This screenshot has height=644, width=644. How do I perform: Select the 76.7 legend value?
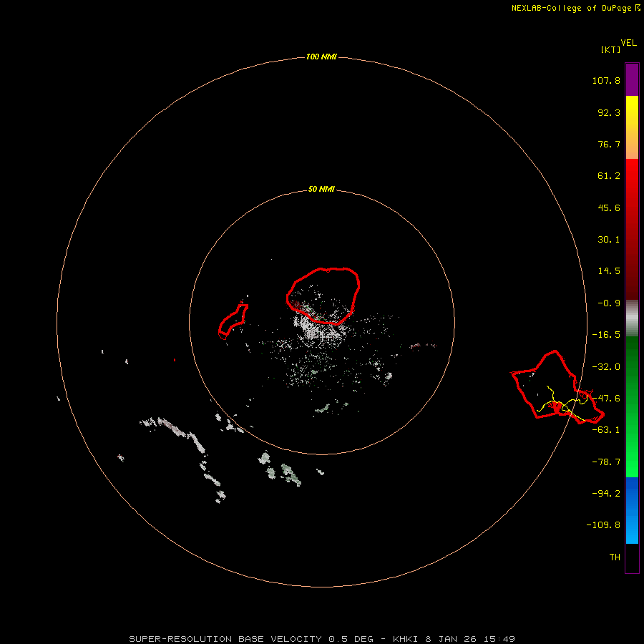609,144
